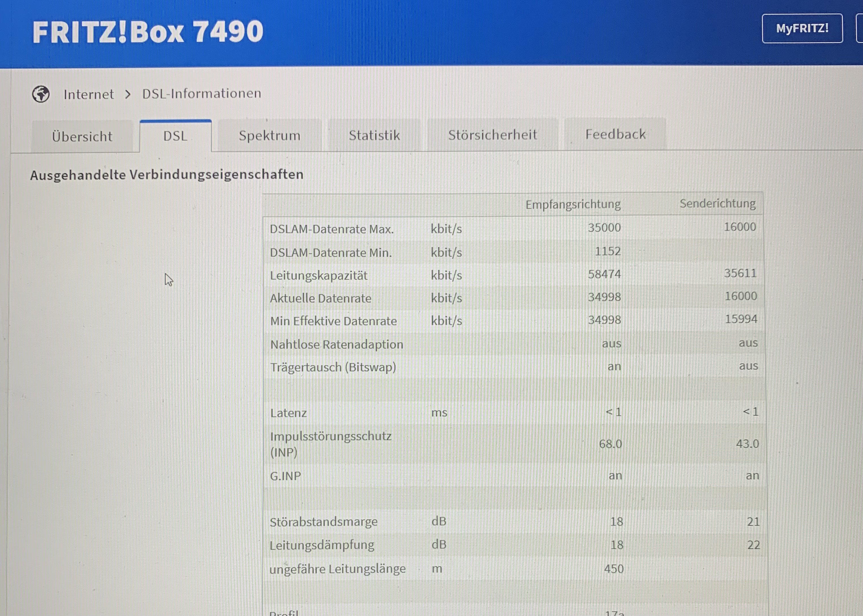Go to the Störsicherheit tab
Viewport: 863px width, 616px height.
492,135
